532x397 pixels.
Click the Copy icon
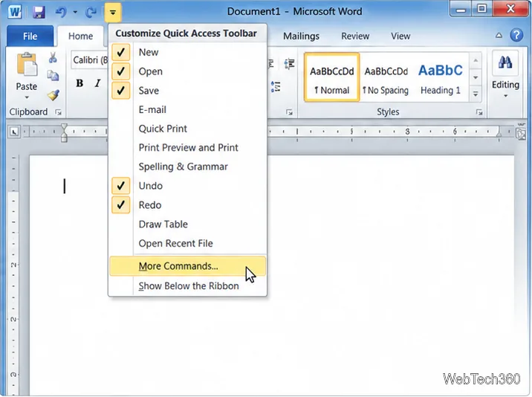click(53, 76)
